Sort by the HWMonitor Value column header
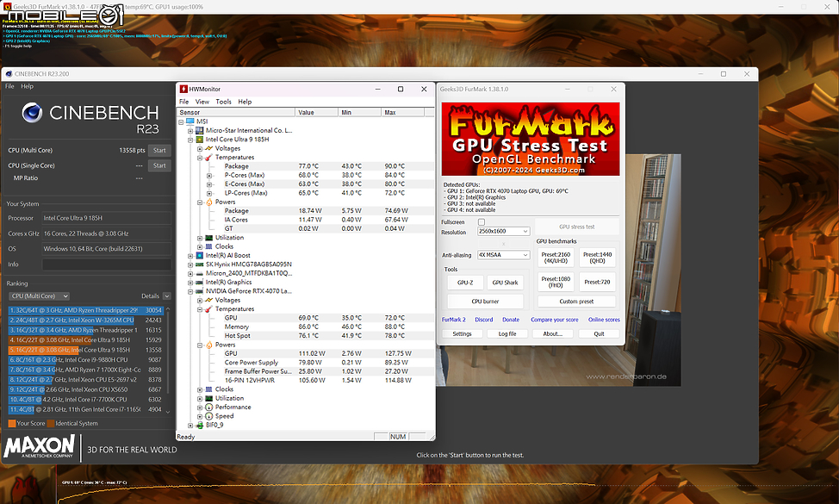 (x=316, y=112)
